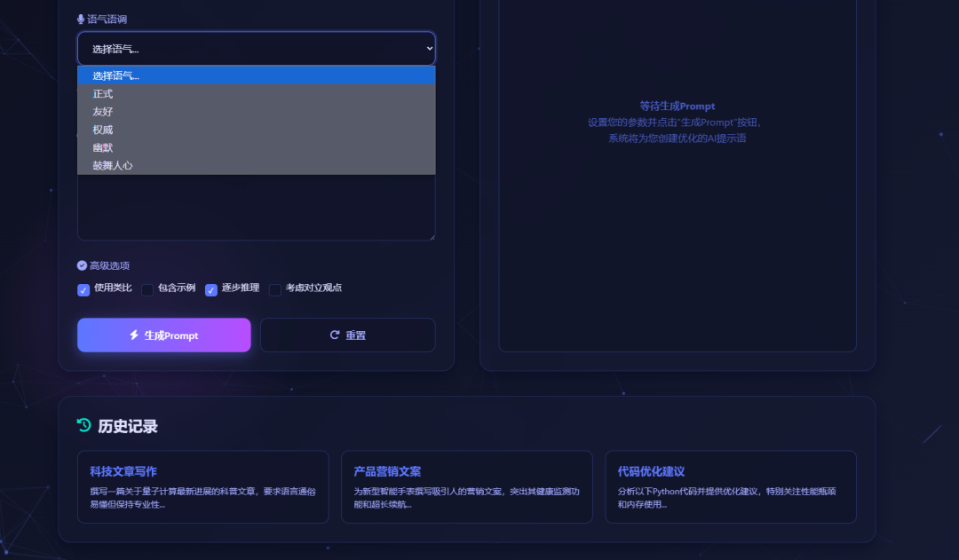The image size is (959, 560).
Task: Open the 代码优化建议 history card
Action: coord(731,486)
